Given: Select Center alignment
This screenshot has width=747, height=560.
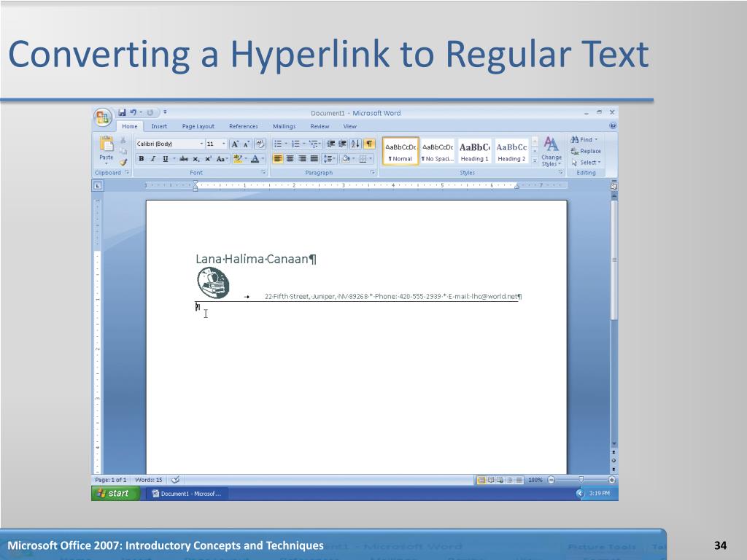Looking at the screenshot, I should (290, 158).
